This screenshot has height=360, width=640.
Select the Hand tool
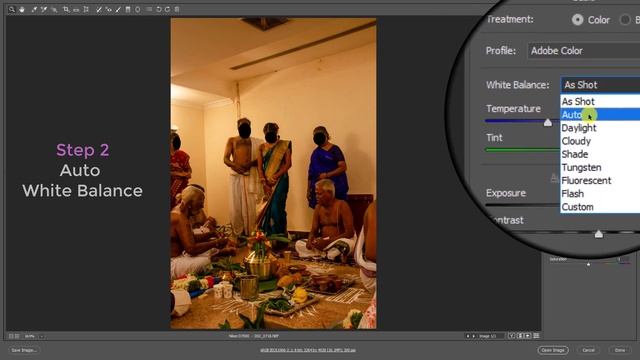point(22,9)
